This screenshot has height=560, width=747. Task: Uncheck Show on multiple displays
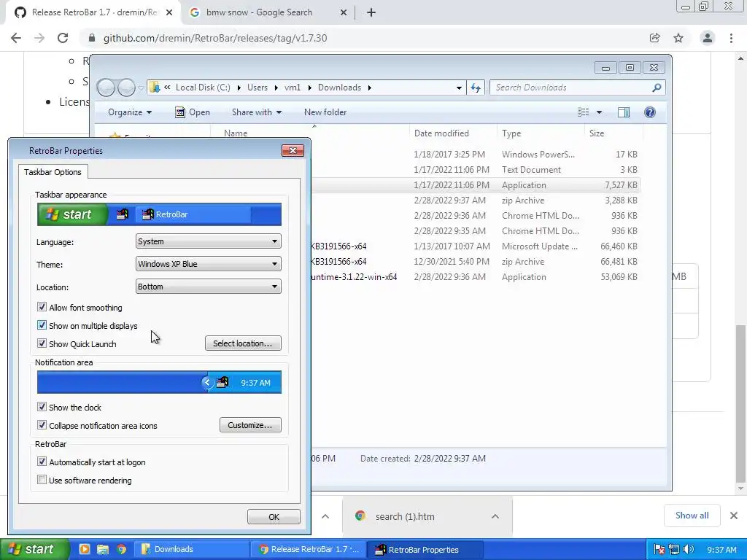pos(42,325)
